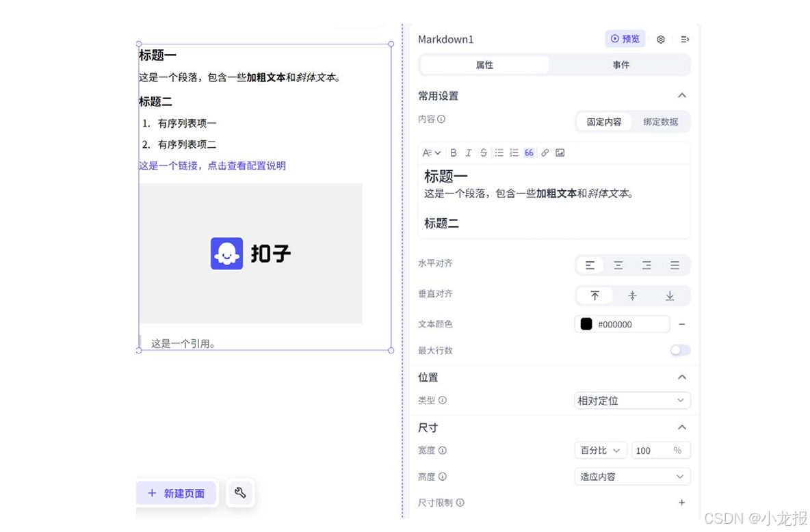Toggle italic formatting in editor toolbar
This screenshot has height=532, width=810.
point(468,153)
